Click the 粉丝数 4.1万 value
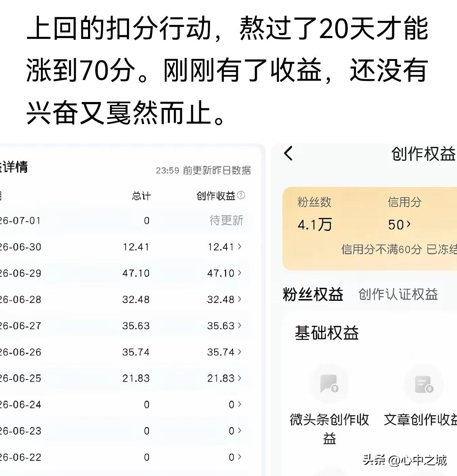The height and width of the screenshot is (476, 457). coord(314,225)
